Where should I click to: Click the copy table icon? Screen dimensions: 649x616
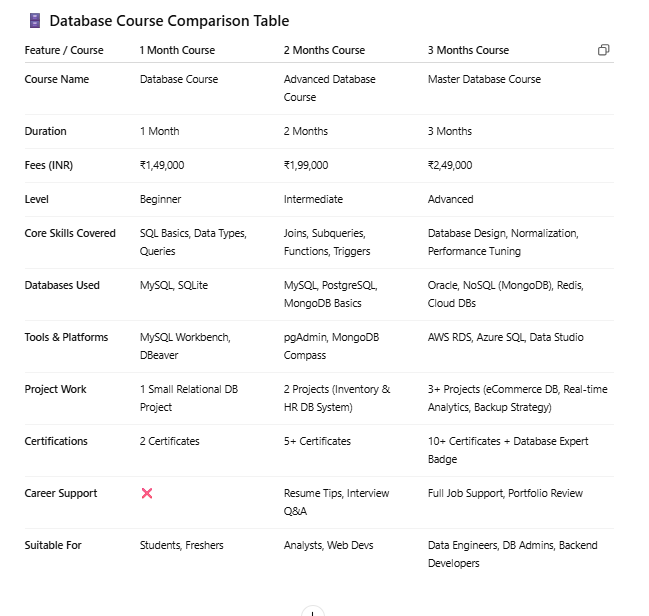[x=603, y=50]
